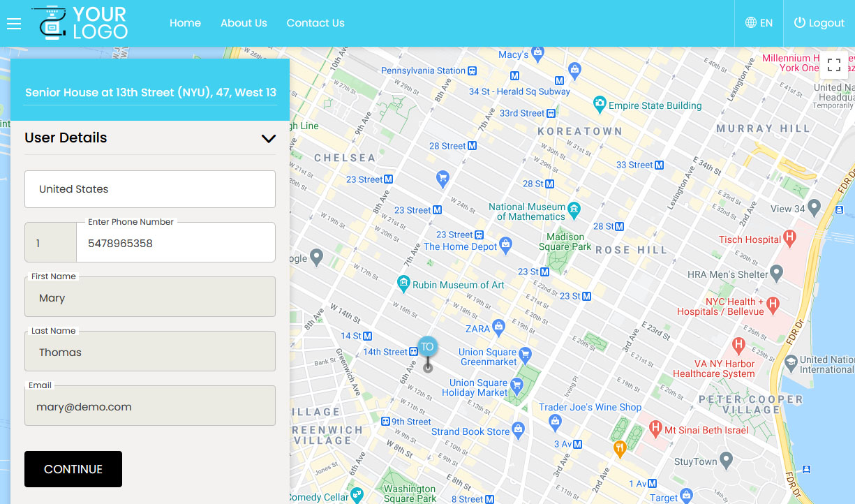
Task: Open Contact Us page
Action: [x=315, y=23]
